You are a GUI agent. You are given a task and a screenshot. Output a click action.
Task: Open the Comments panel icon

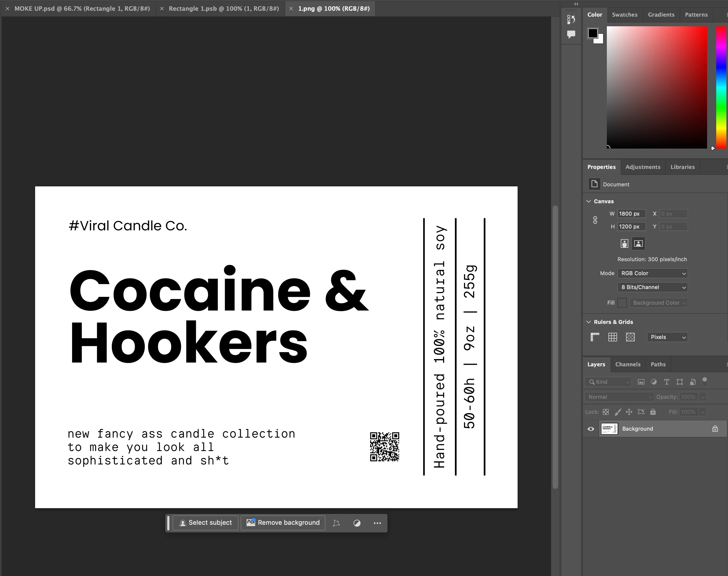(571, 34)
